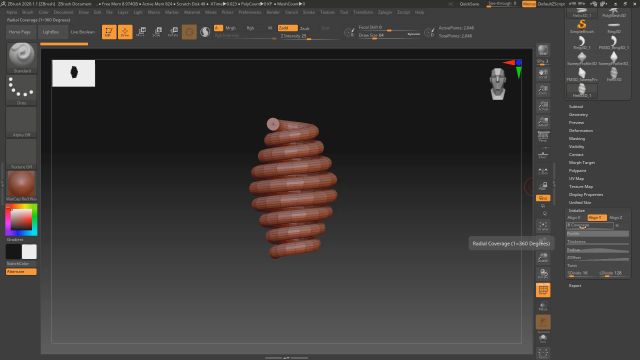This screenshot has width=640, height=360.
Task: Select the PM3D_SweepPro tool thumbnail
Action: 582,74
